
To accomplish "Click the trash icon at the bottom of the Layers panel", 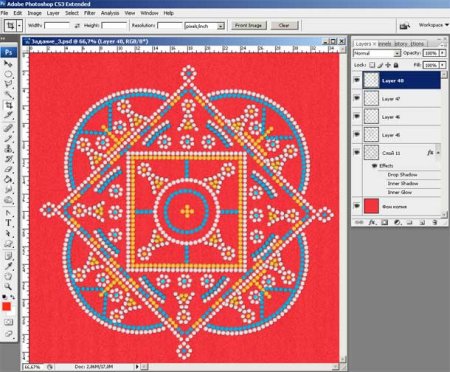I will coord(435,222).
